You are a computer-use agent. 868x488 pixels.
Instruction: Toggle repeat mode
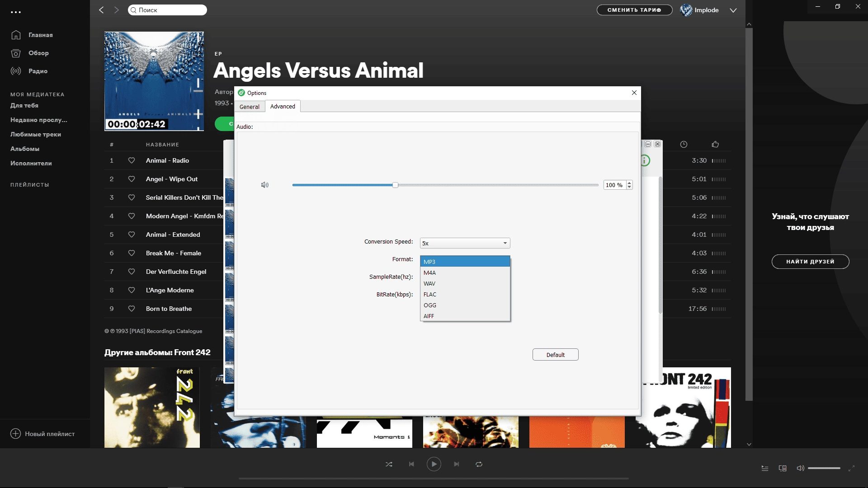[x=479, y=464]
